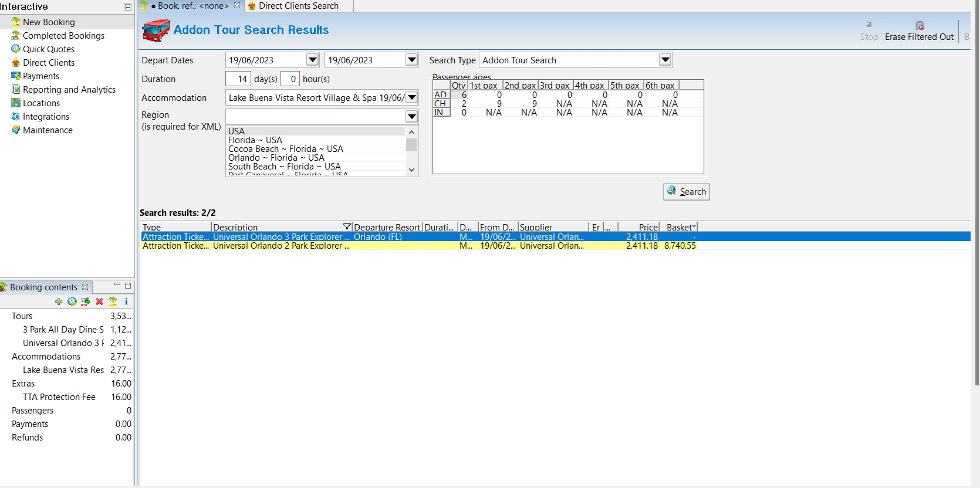Image resolution: width=980 pixels, height=488 pixels.
Task: Expand the Accommodation dropdown
Action: click(x=412, y=97)
